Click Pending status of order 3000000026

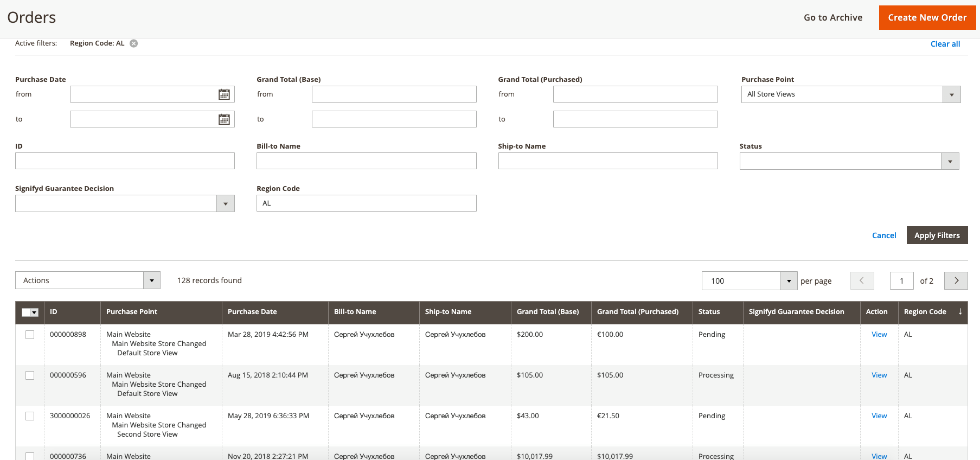pos(712,416)
